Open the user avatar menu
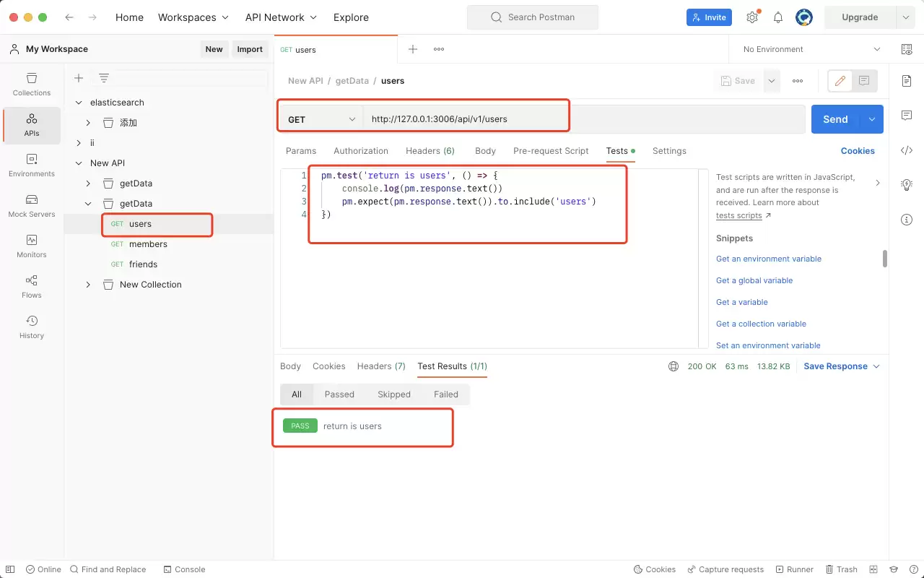924x578 pixels. click(x=804, y=17)
